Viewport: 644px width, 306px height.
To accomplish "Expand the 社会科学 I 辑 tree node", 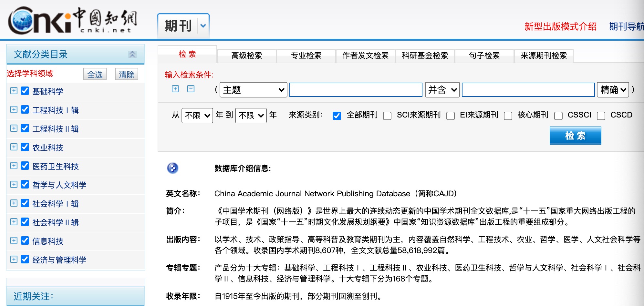I will click(14, 203).
